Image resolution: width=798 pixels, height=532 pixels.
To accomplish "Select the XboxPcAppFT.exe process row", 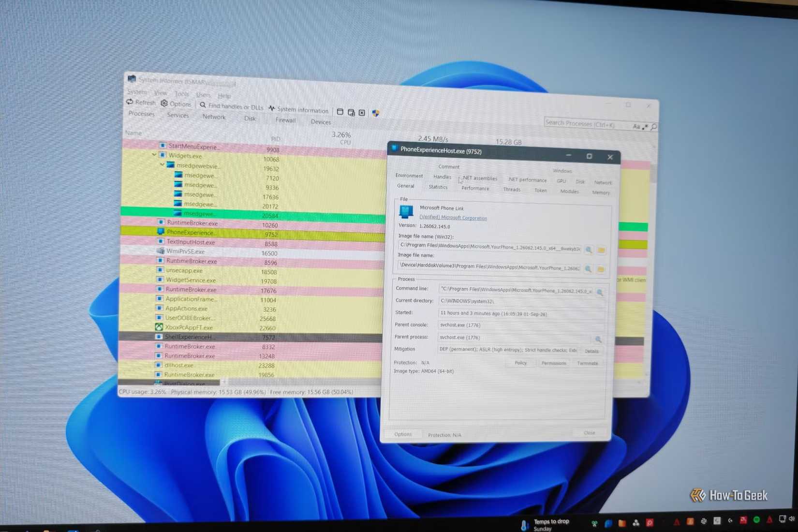I will click(251, 327).
